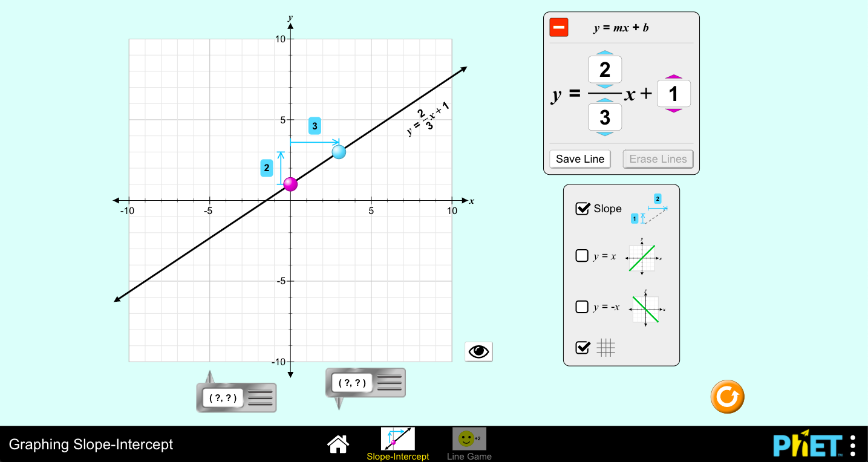Collapse the equation panel with the red minus button
The height and width of the screenshot is (462, 868).
pos(558,27)
